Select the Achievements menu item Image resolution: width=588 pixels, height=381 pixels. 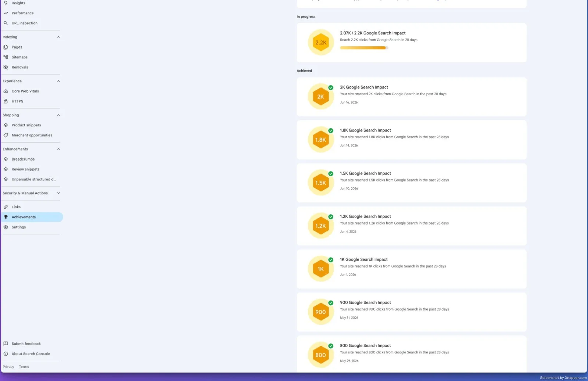(x=32, y=217)
